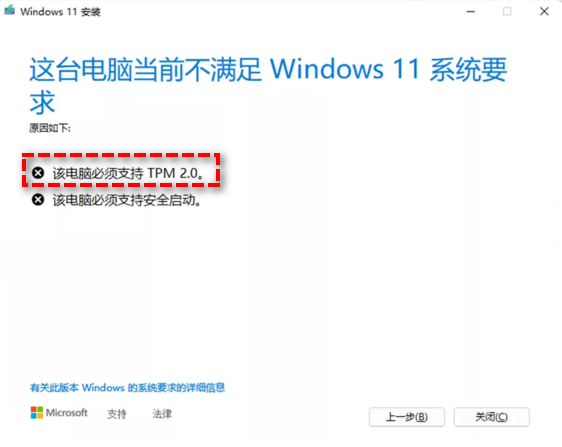Screen dimensions: 562x447
Task: Click the error X icon beside 安全启动 requirement
Action: tap(38, 200)
